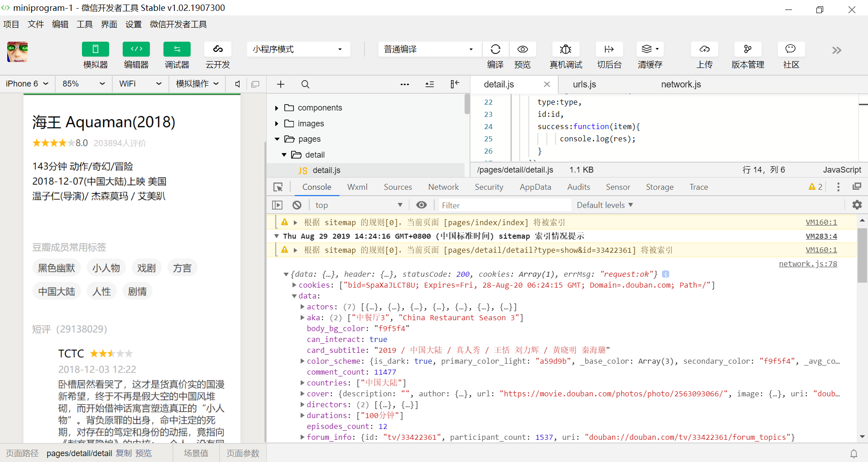Open version management

[x=748, y=49]
